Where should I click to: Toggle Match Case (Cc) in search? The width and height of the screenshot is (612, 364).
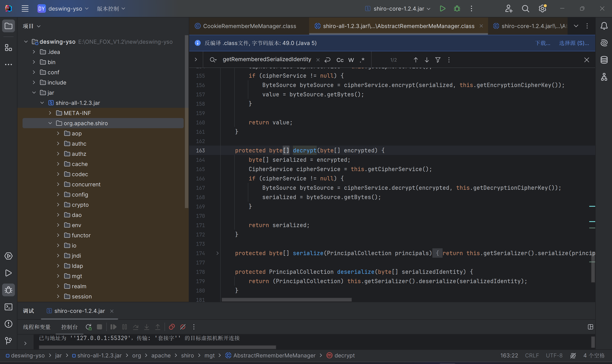(x=340, y=60)
